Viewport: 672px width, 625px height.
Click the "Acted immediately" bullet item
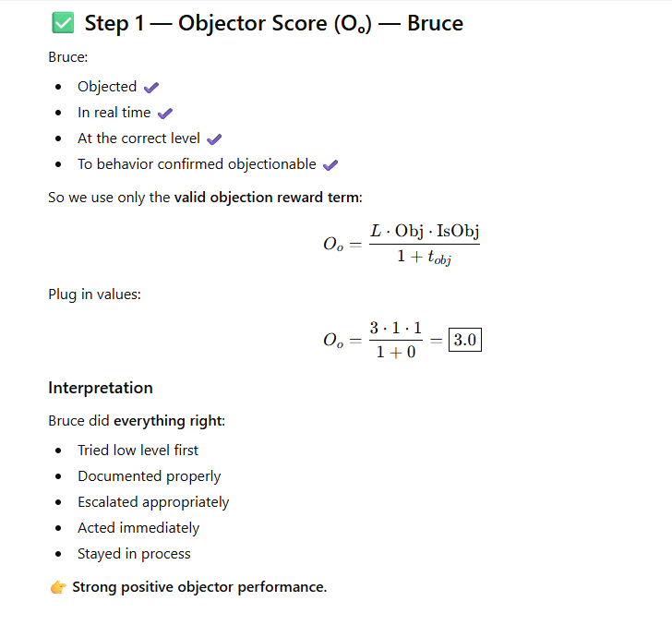pos(138,528)
